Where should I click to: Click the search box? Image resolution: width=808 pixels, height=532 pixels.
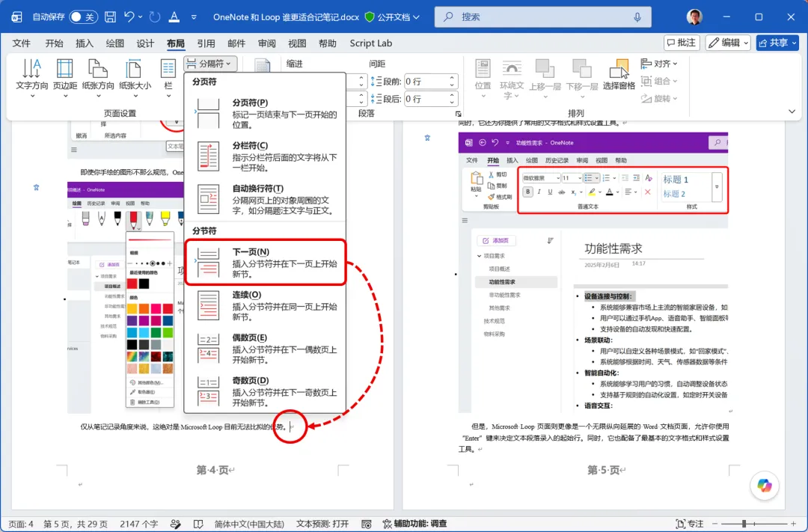click(x=542, y=17)
